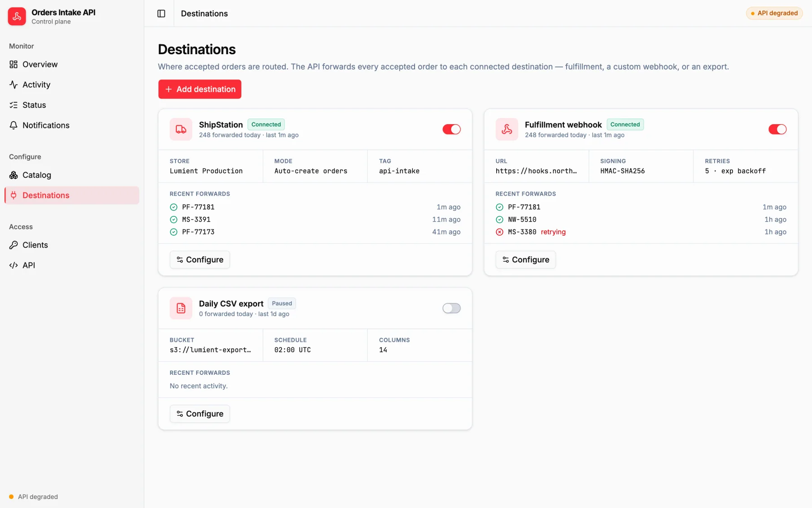The image size is (812, 508).
Task: Click the ShipStation truck icon
Action: [181, 129]
